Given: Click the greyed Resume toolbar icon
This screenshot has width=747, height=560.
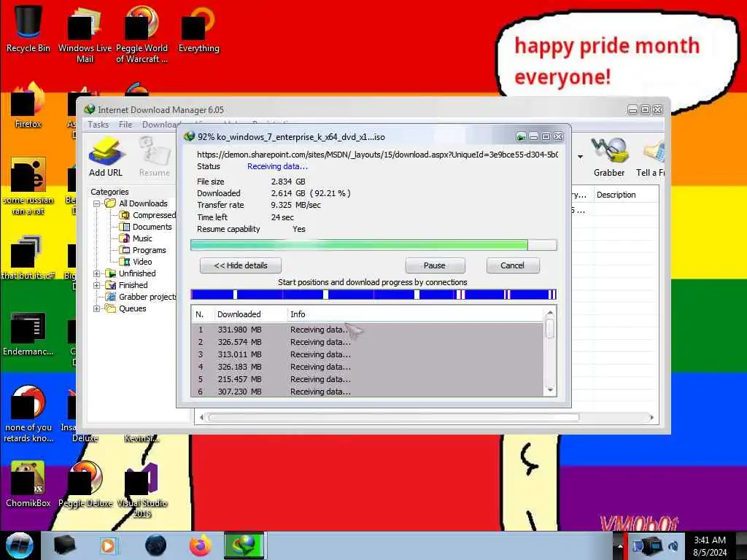Looking at the screenshot, I should pyautogui.click(x=155, y=157).
